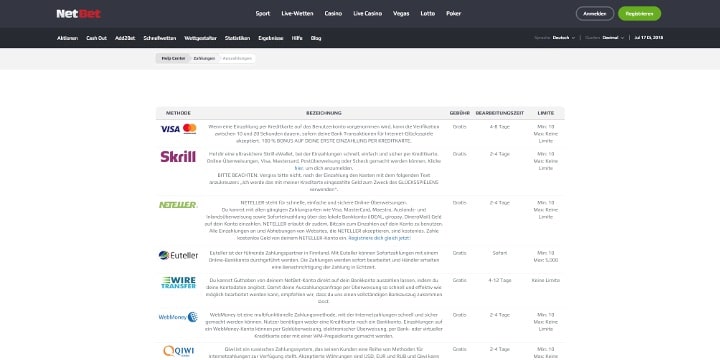Click the QIWI logo
Viewport: 720px width, 360px height.
[x=178, y=352]
